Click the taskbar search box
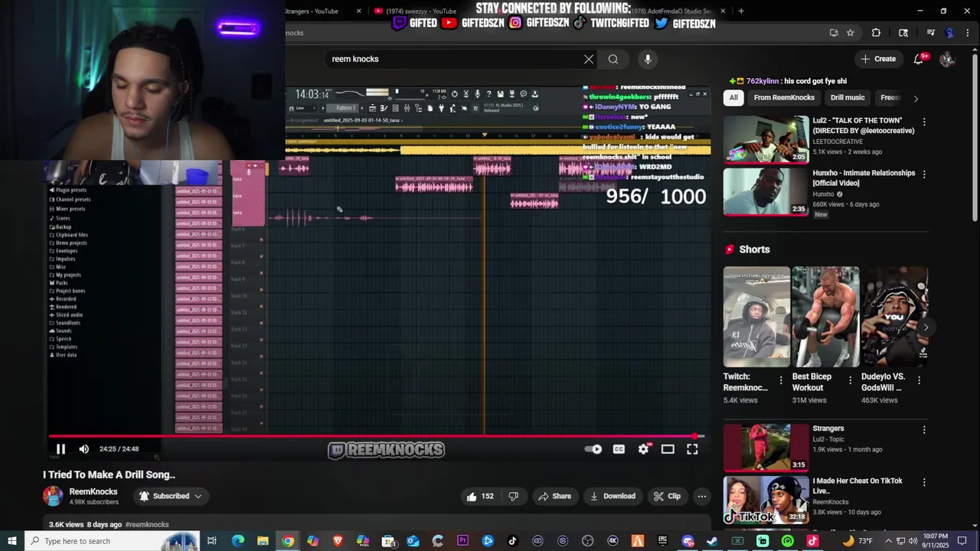The width and height of the screenshot is (980, 551). coord(113,541)
